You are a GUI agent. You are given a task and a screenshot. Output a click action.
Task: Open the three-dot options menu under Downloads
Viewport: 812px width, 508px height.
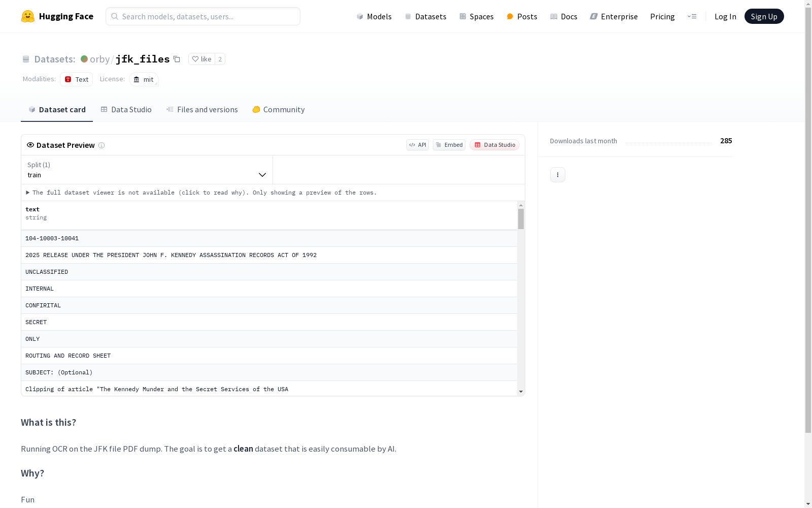[x=558, y=175]
